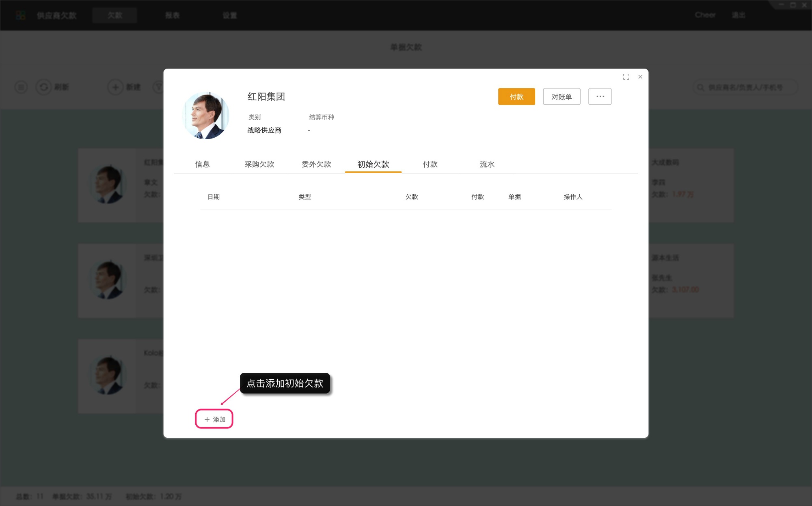Viewport: 812px width, 506px height.
Task: Click the orange 付款 payment button
Action: 516,97
